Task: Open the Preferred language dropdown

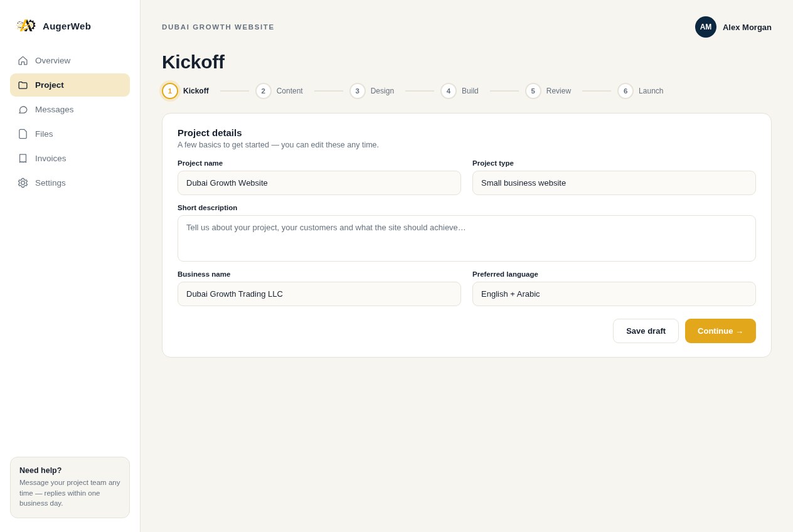Action: tap(614, 294)
